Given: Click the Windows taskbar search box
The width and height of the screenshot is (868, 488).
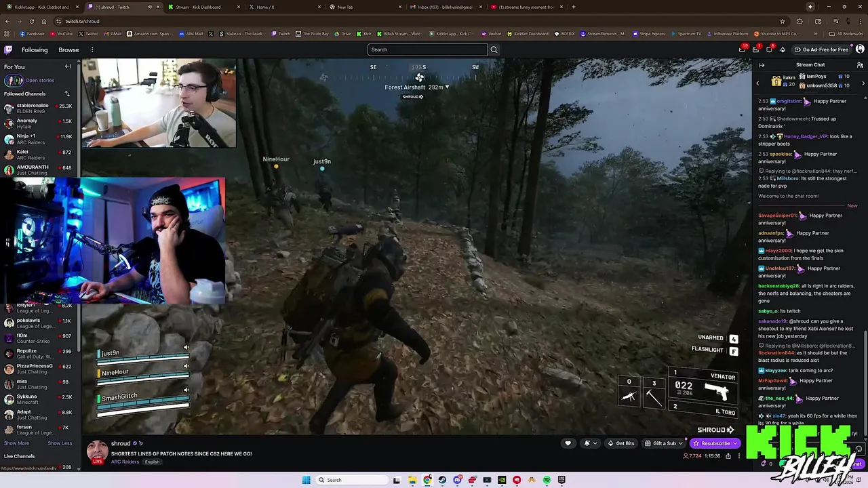Looking at the screenshot, I should pyautogui.click(x=353, y=480).
